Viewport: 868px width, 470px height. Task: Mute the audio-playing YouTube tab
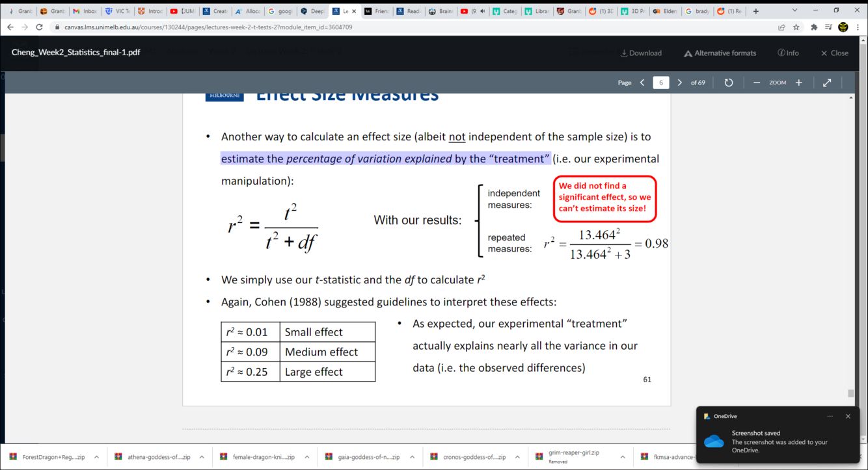(x=482, y=11)
